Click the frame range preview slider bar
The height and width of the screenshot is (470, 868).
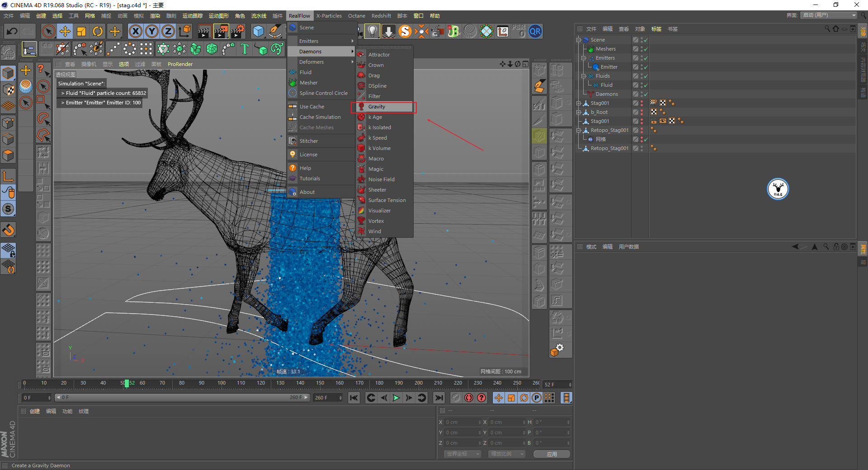click(x=182, y=398)
